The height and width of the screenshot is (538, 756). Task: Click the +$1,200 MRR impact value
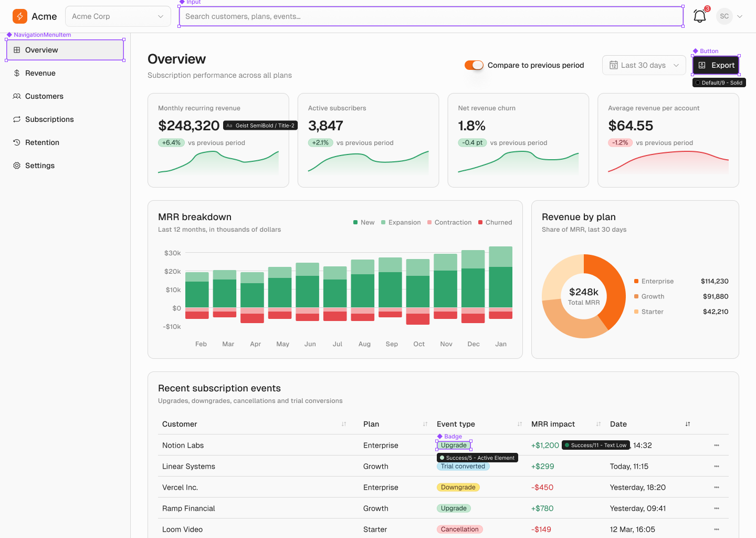545,446
